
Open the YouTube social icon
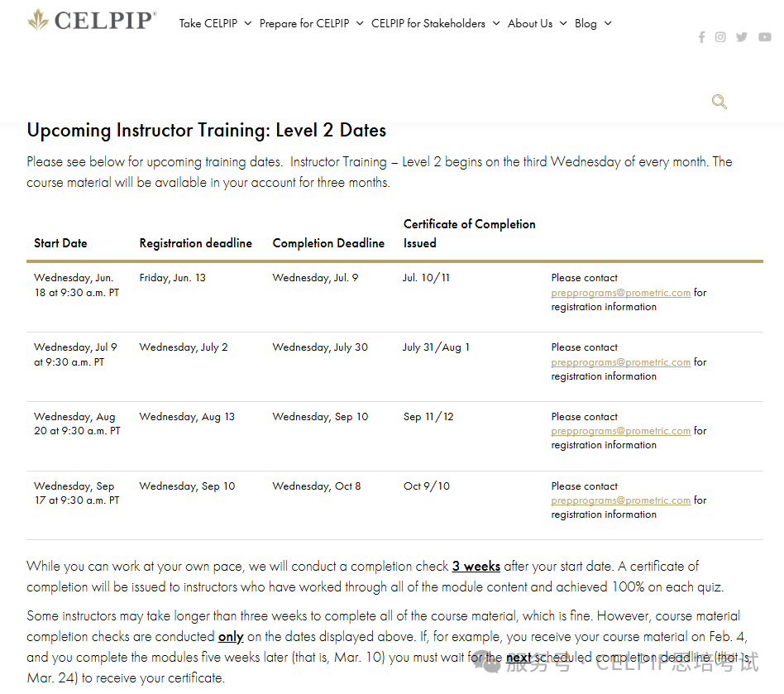[x=764, y=37]
